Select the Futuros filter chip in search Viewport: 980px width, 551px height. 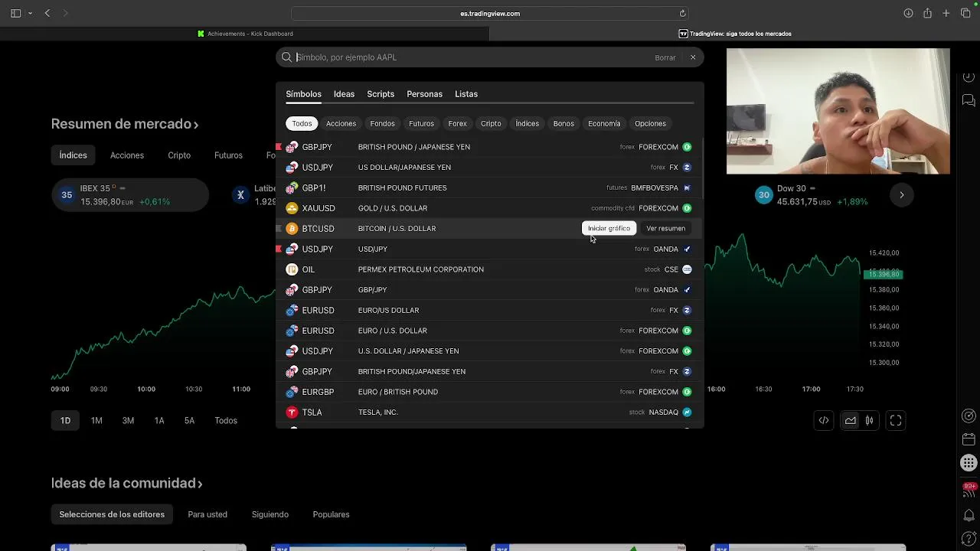pos(421,123)
